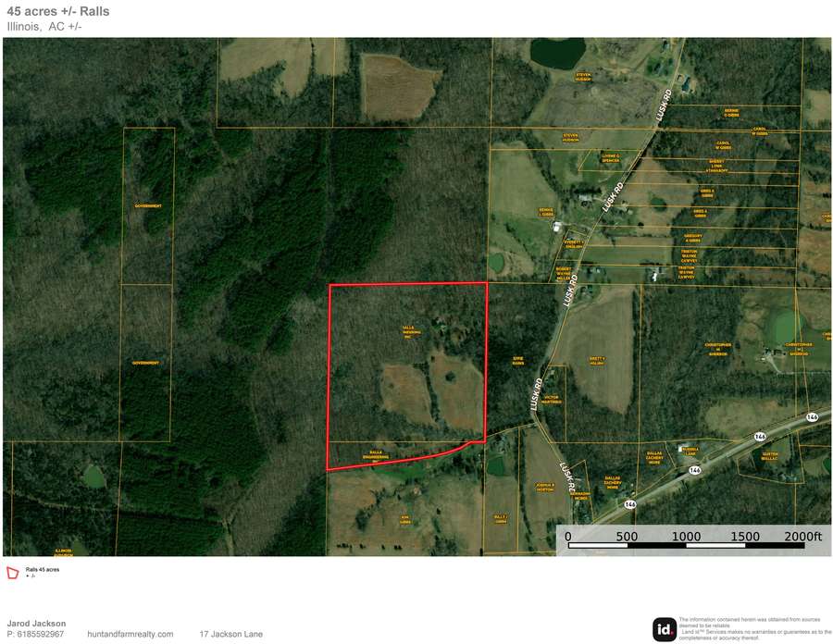Image resolution: width=833 pixels, height=644 pixels.
Task: Select the '45 acres +/- Ralls' title
Action: pos(58,11)
